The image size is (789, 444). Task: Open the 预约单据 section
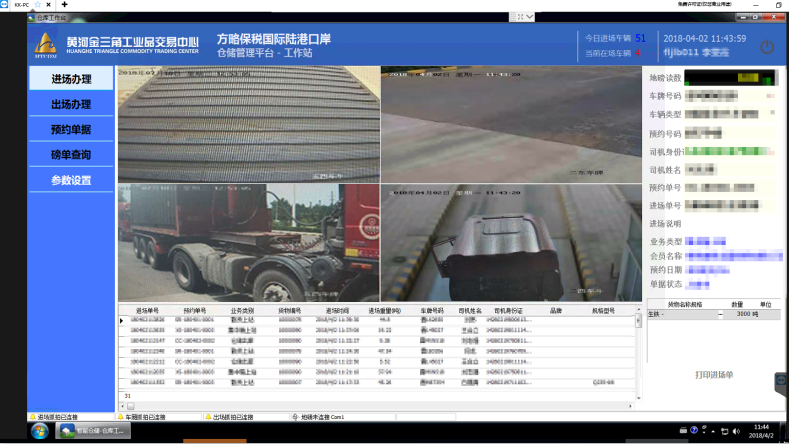(x=71, y=130)
